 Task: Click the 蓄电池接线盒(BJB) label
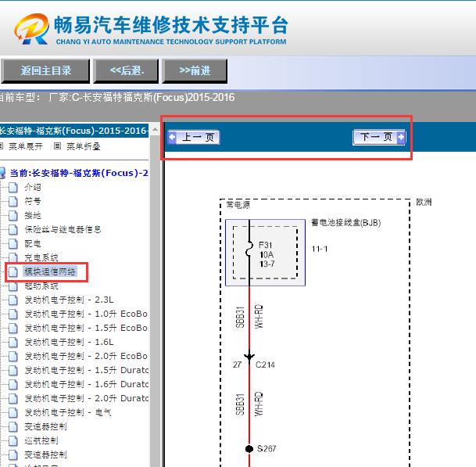(345, 223)
